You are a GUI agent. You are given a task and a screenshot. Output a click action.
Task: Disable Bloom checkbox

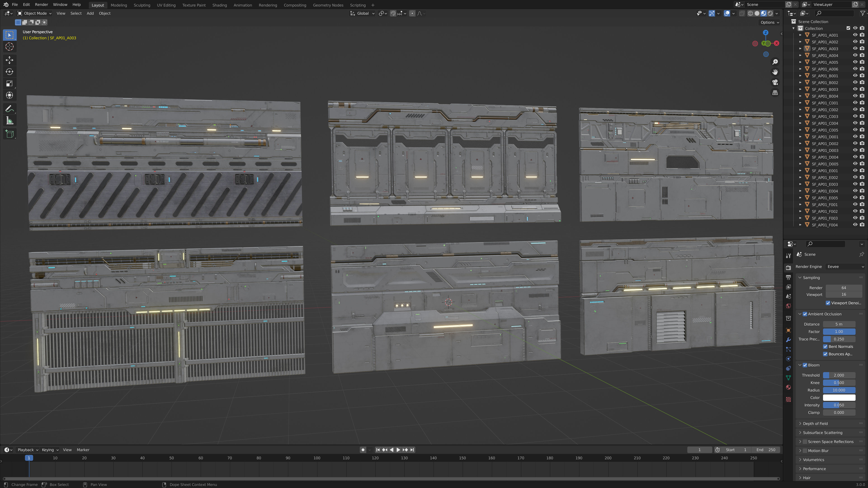pos(805,365)
